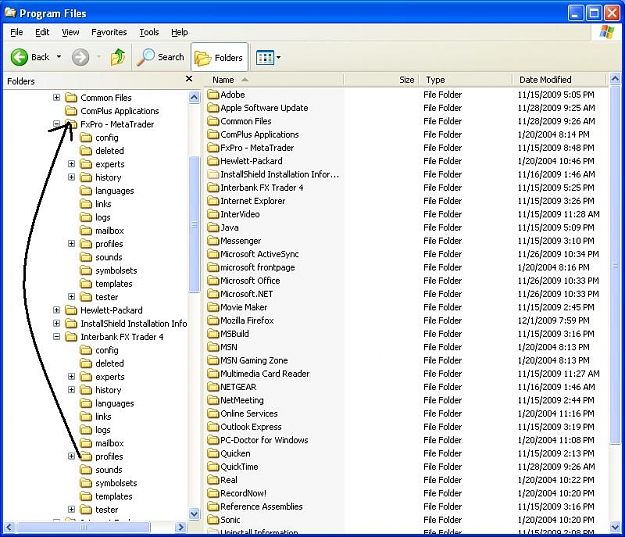Open the View menu
Image resolution: width=625 pixels, height=537 pixels.
[x=70, y=32]
